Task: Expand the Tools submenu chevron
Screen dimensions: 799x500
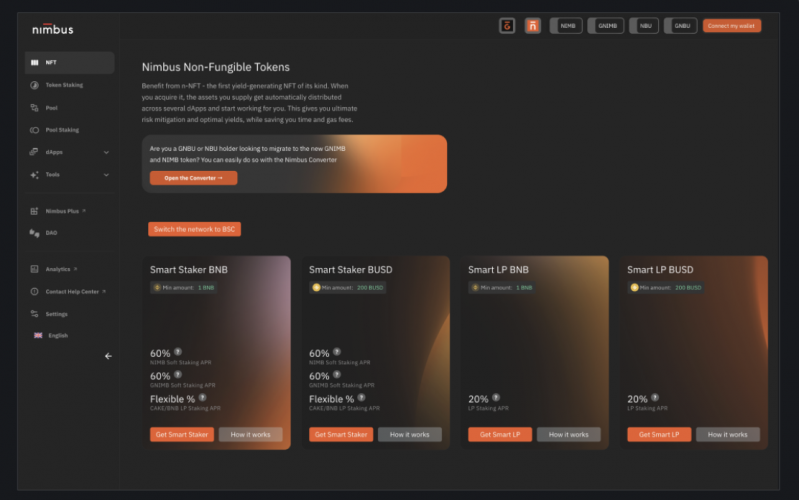Action: click(106, 175)
